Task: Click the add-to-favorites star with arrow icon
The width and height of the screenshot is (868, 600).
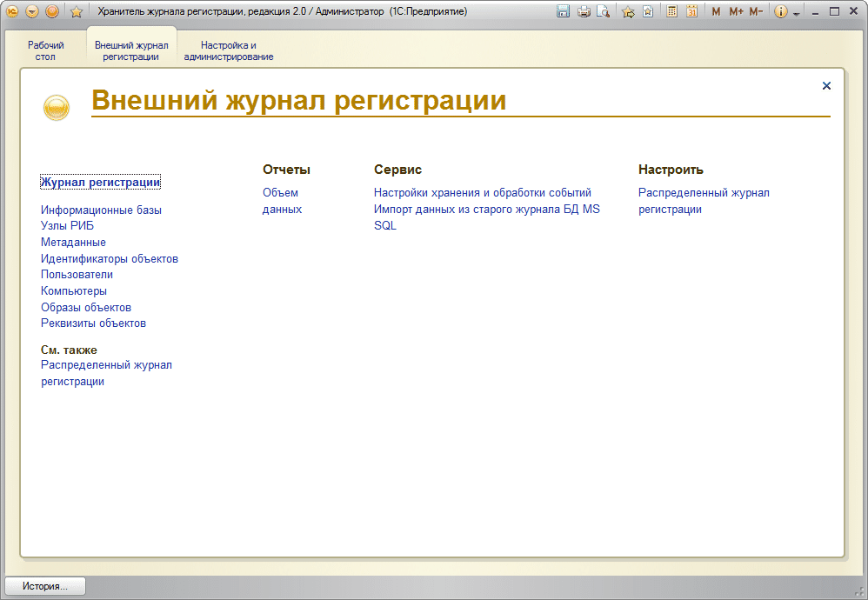Action: coord(628,11)
